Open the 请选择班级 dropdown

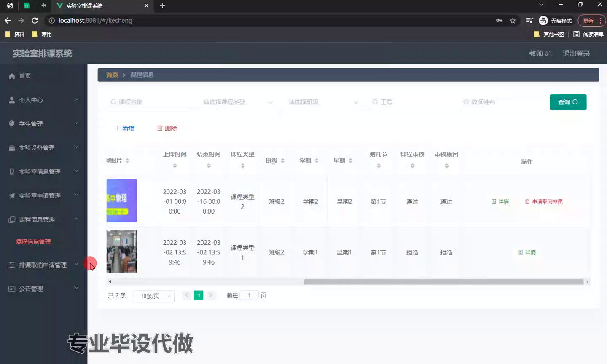point(323,102)
